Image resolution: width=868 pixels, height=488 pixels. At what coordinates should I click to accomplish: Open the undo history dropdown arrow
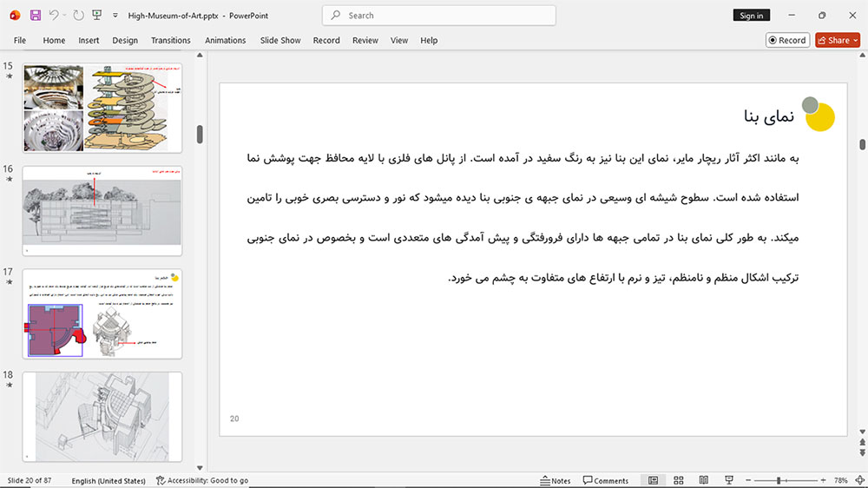click(64, 16)
